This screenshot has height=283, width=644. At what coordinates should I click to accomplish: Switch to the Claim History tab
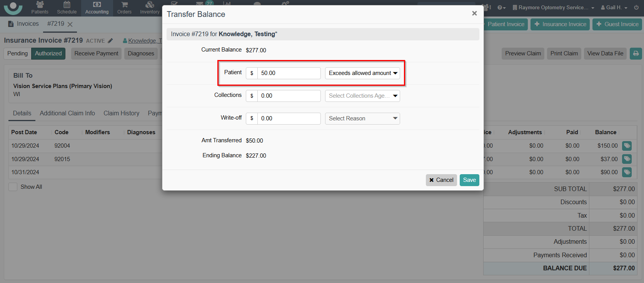point(121,113)
